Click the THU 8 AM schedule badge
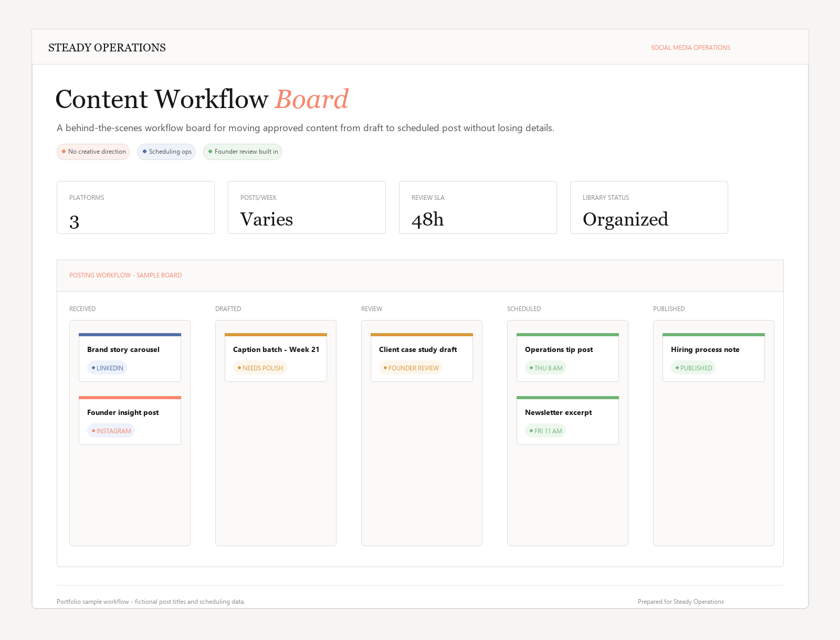 545,368
